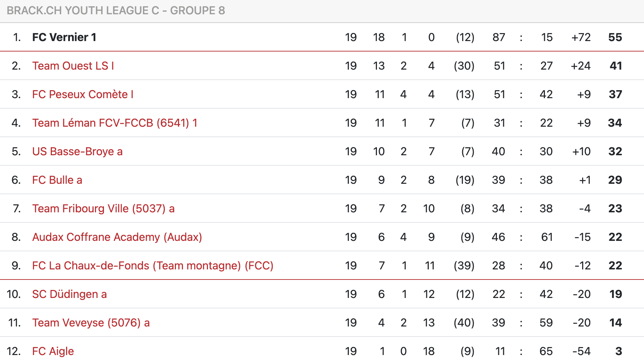Click FC La Chaux-de-Fonds (Team montagne) link

pyautogui.click(x=153, y=266)
